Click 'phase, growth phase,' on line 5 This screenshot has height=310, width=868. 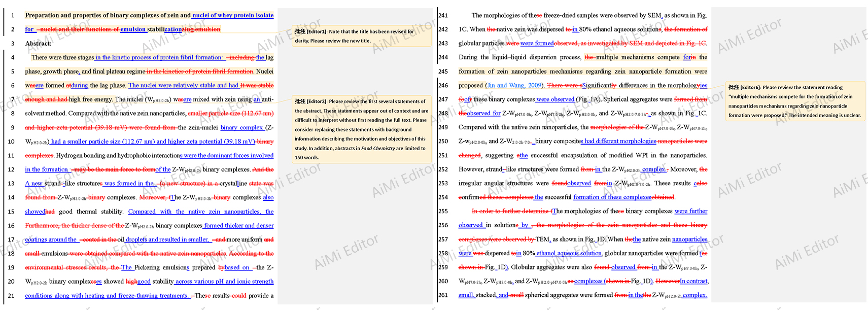[x=53, y=72]
